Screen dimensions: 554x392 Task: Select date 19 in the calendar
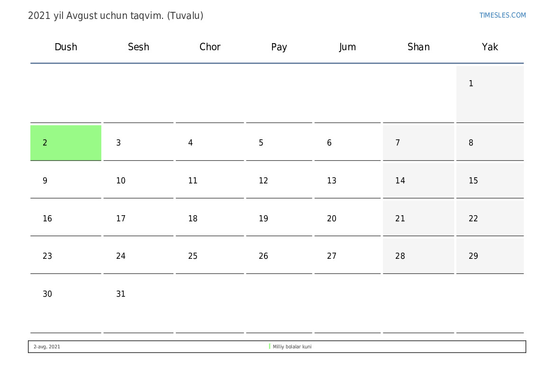(x=279, y=219)
